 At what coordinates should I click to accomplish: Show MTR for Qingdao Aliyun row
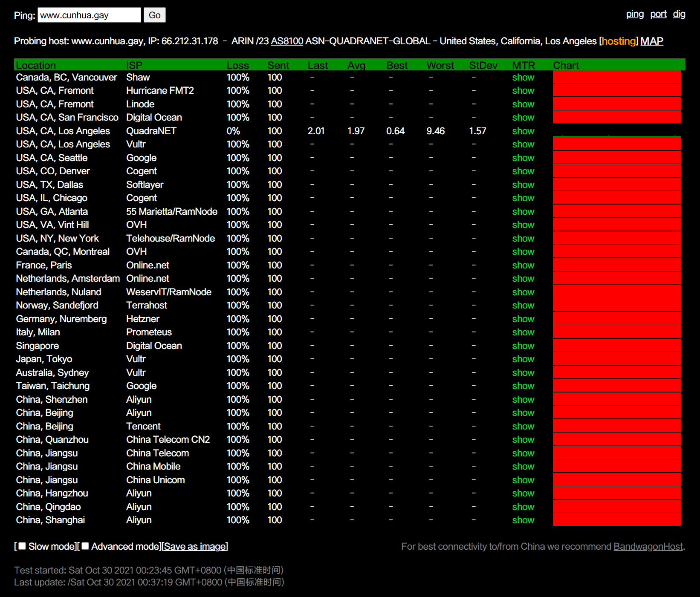tap(523, 507)
